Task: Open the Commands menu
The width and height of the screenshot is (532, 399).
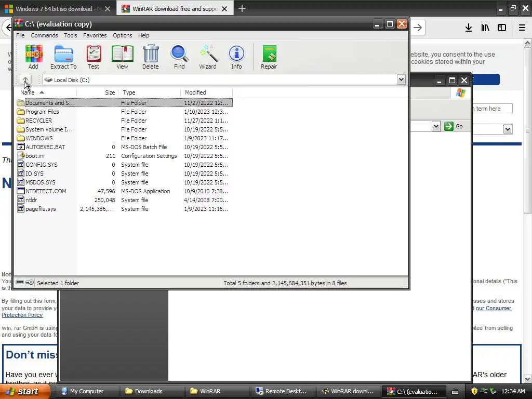Action: coord(44,35)
